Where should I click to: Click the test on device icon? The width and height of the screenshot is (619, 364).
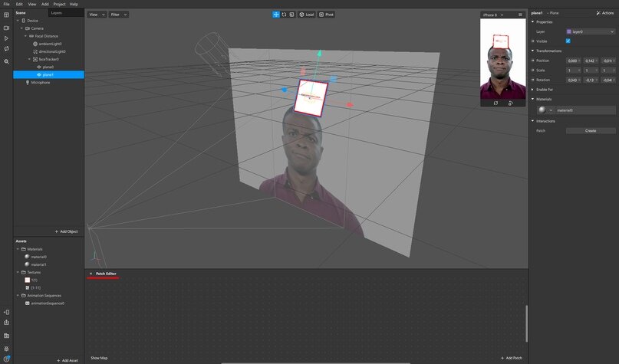click(x=6, y=312)
